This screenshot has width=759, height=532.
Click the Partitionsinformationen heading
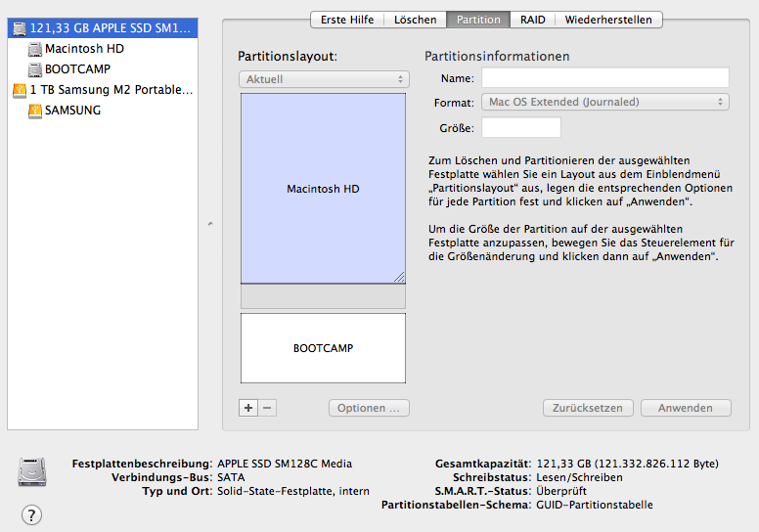click(497, 56)
